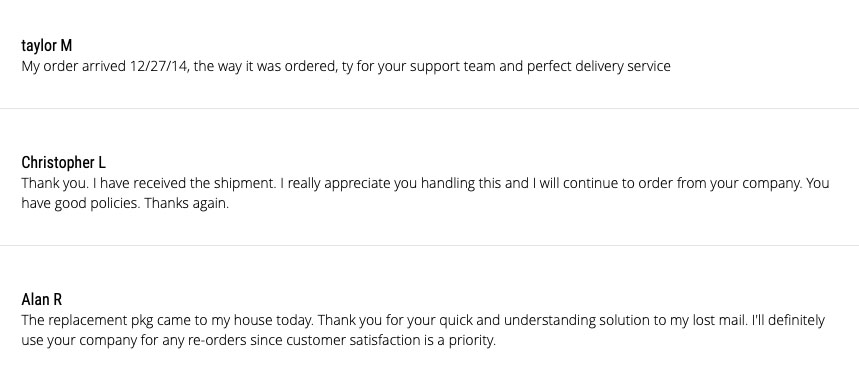Click 'I'll definitely' in Alan R's review
This screenshot has width=859, height=370.
[787, 320]
